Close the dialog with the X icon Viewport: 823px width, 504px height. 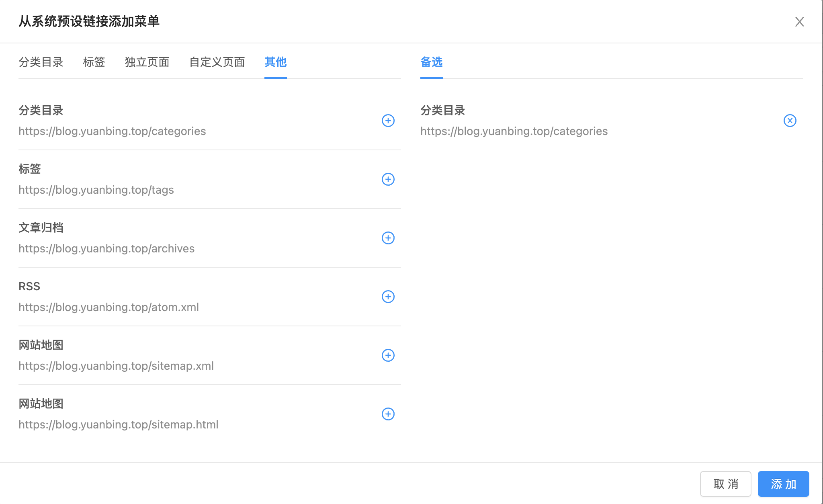800,22
